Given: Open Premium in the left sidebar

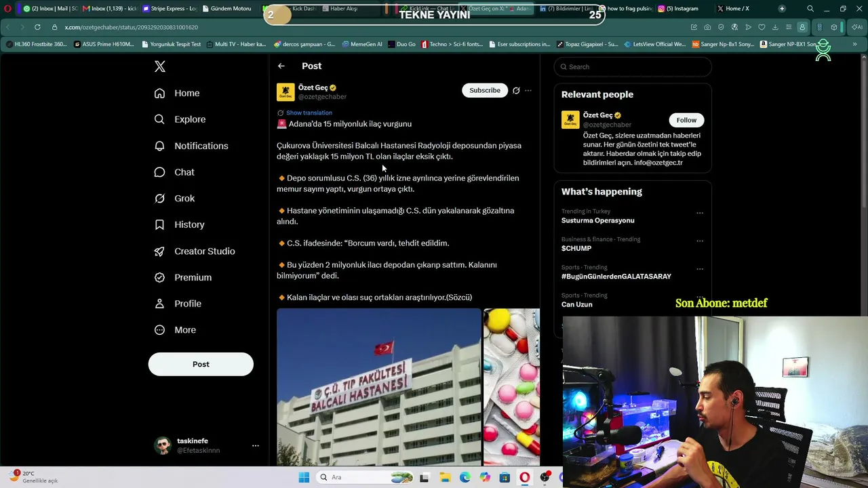Looking at the screenshot, I should [x=183, y=277].
